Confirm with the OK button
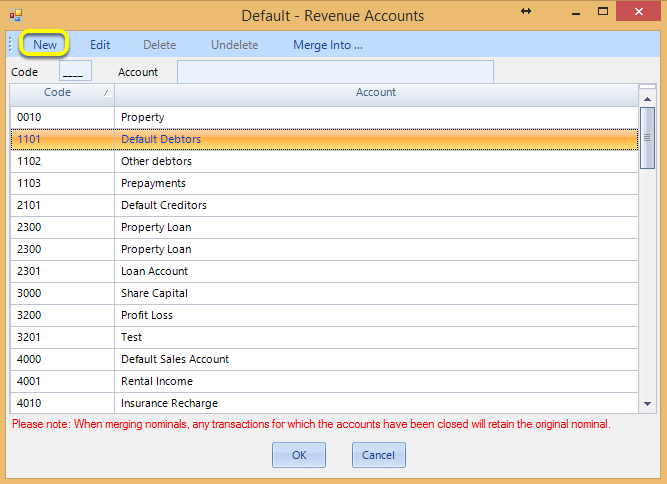The width and height of the screenshot is (667, 484). [x=299, y=455]
